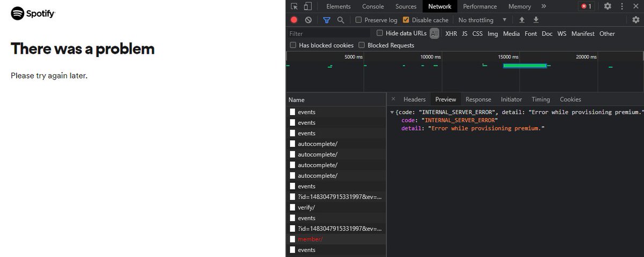Close the request details pane
This screenshot has height=257, width=644.
[393, 99]
